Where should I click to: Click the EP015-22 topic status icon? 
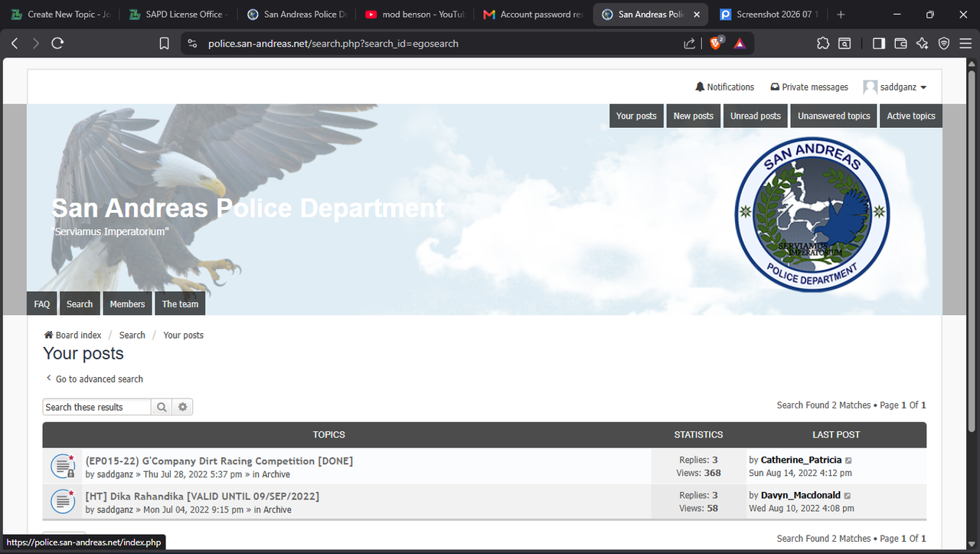click(x=63, y=466)
